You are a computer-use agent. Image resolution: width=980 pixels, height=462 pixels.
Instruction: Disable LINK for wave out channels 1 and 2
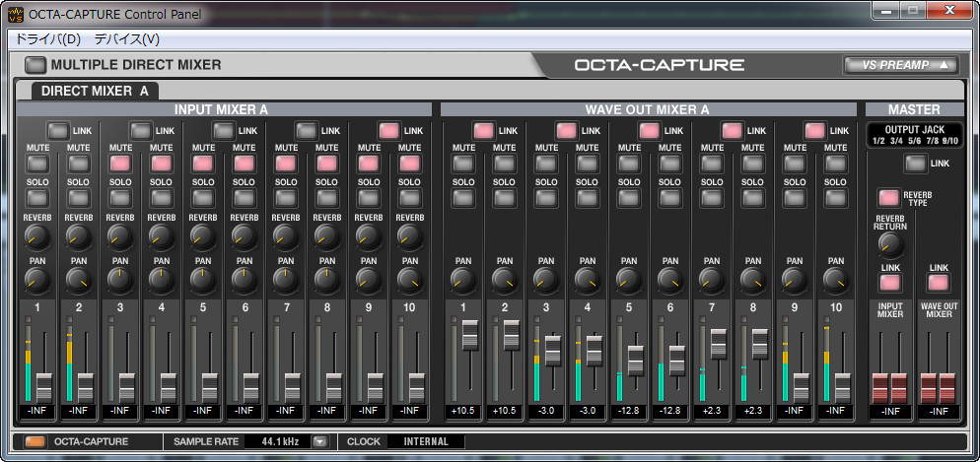484,130
